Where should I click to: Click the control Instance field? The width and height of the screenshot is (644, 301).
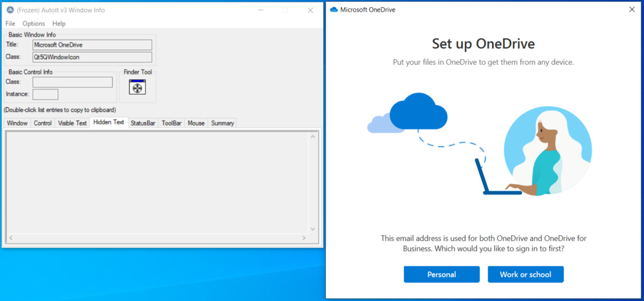point(46,95)
